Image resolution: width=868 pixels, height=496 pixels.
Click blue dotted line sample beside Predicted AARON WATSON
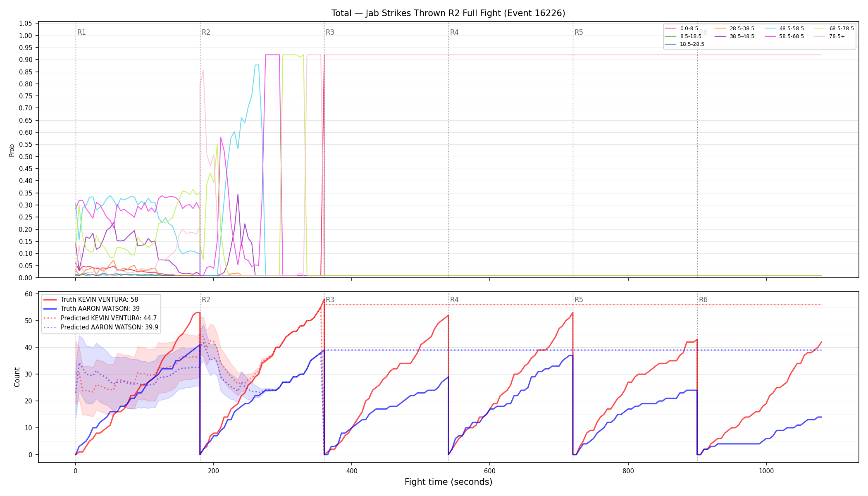click(50, 327)
